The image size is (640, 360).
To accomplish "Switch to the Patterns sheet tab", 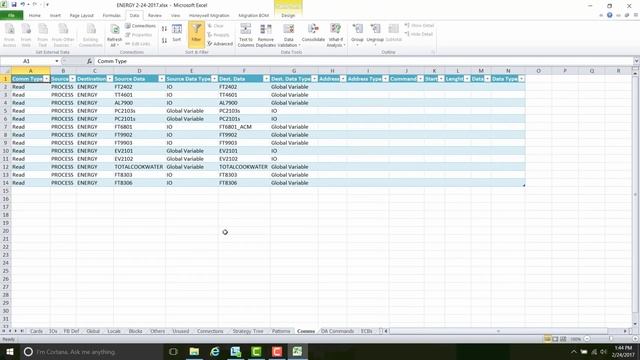I will pyautogui.click(x=281, y=331).
